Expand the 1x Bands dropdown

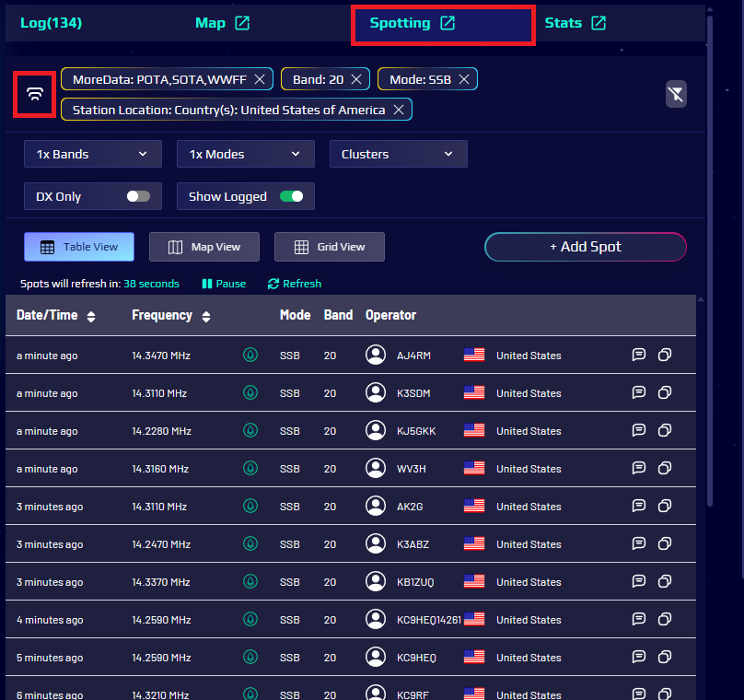93,154
